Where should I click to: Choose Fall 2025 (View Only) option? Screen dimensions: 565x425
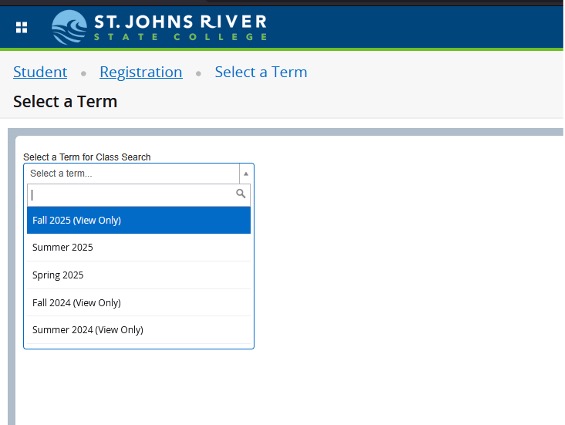pos(139,220)
